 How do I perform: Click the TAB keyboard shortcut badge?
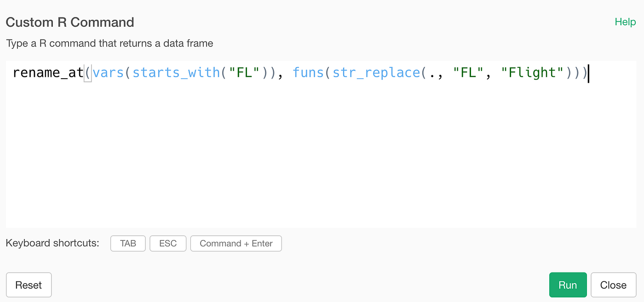[x=128, y=243]
